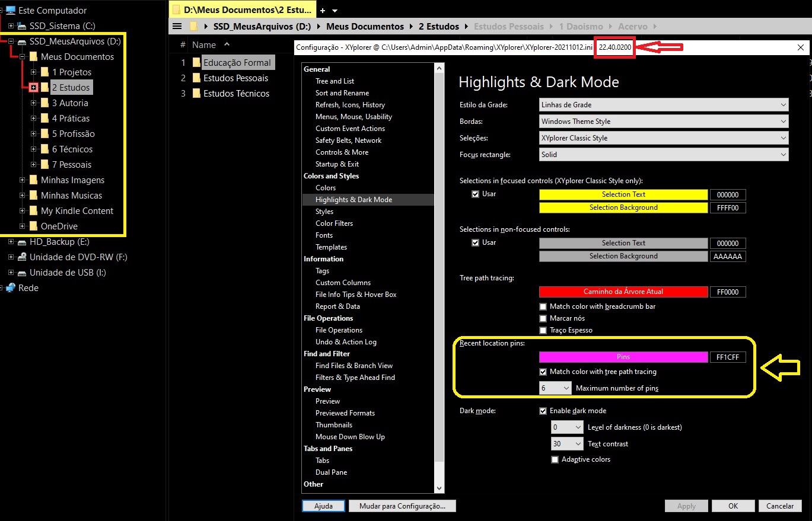This screenshot has height=521, width=812.
Task: Click the hamburger menu icon in address bar
Action: coord(177,26)
